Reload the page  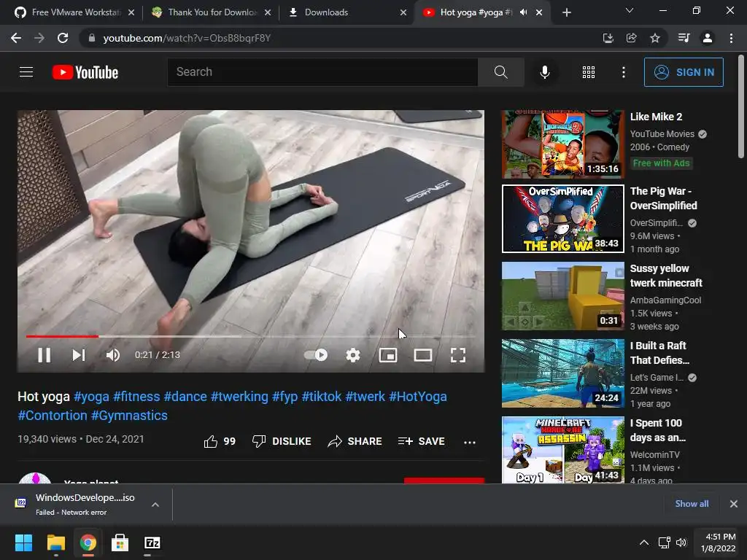tap(63, 38)
